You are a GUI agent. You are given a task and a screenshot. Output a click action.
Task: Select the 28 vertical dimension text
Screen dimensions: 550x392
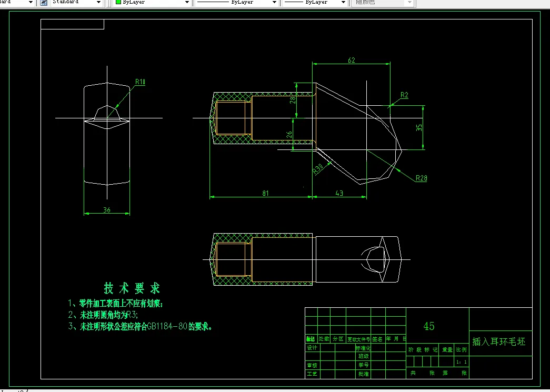point(293,100)
